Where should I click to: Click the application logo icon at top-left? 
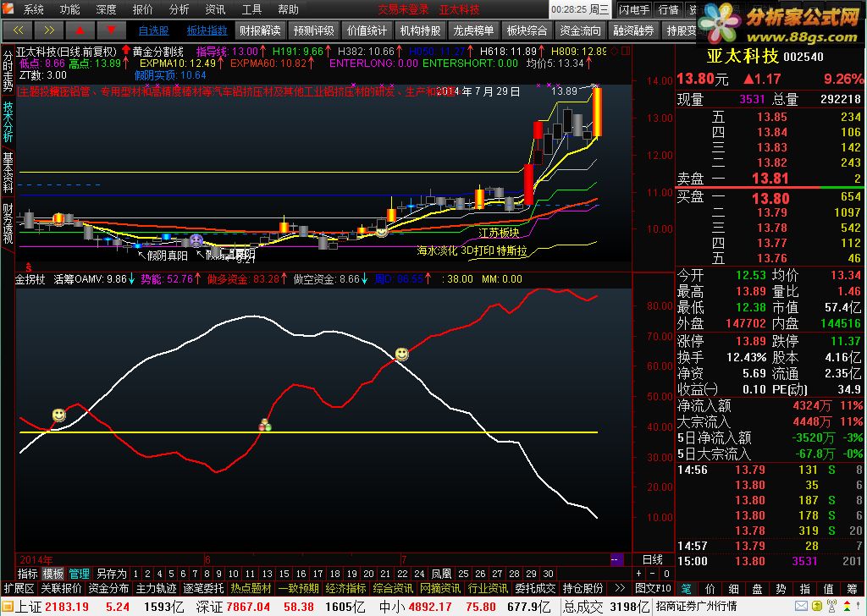pos(8,8)
